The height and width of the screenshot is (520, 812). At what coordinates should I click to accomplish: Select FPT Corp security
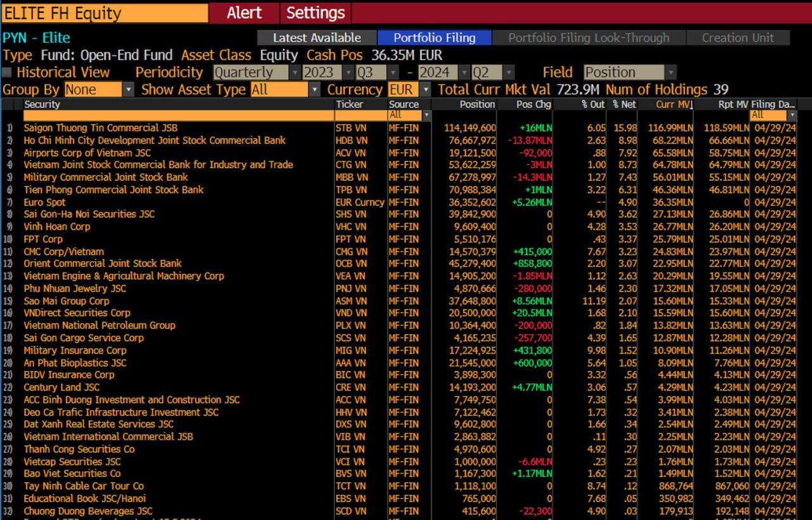43,239
